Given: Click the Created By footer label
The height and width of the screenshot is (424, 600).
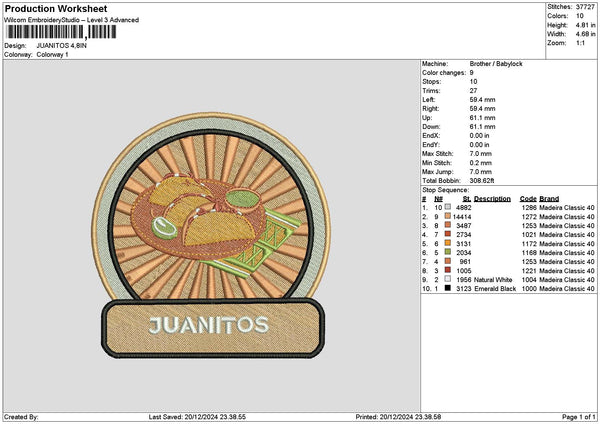Looking at the screenshot, I should pyautogui.click(x=21, y=417).
